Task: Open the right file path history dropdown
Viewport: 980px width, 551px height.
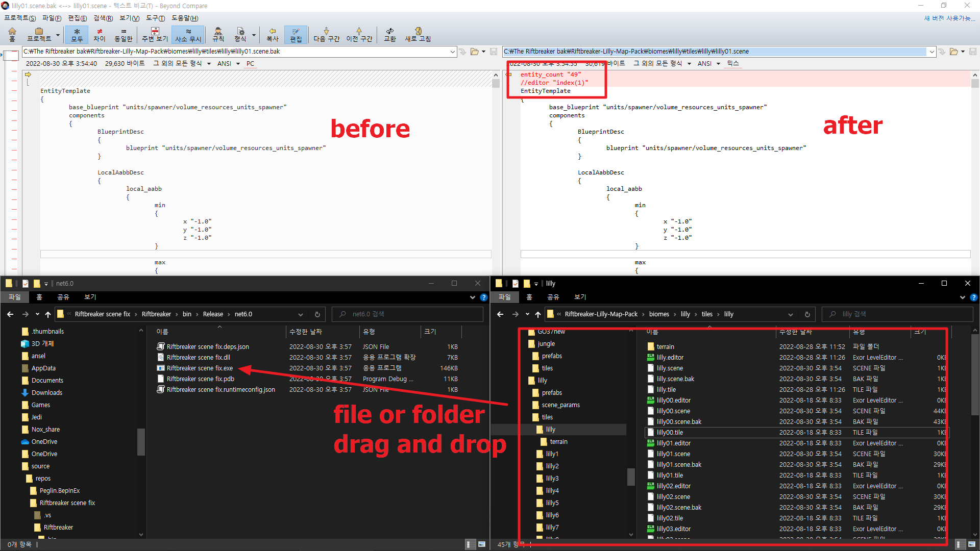Action: pyautogui.click(x=932, y=51)
